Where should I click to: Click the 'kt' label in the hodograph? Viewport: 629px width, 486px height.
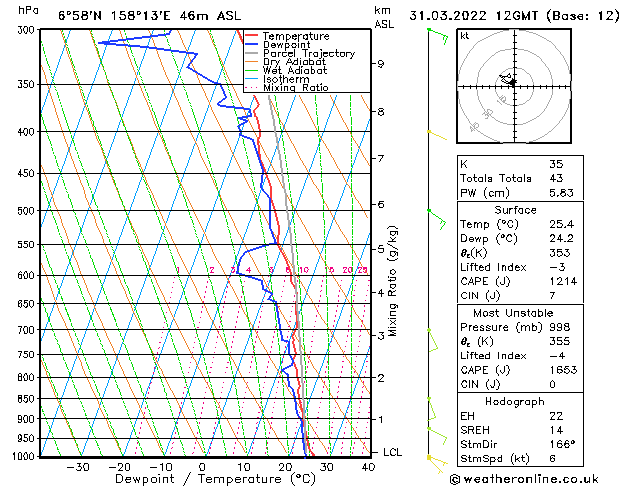(465, 35)
